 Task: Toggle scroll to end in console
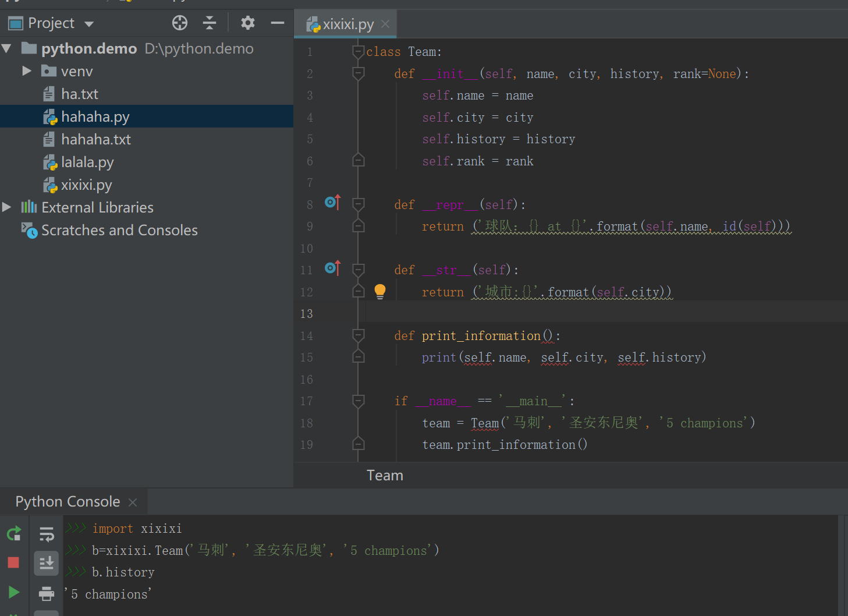pyautogui.click(x=47, y=563)
